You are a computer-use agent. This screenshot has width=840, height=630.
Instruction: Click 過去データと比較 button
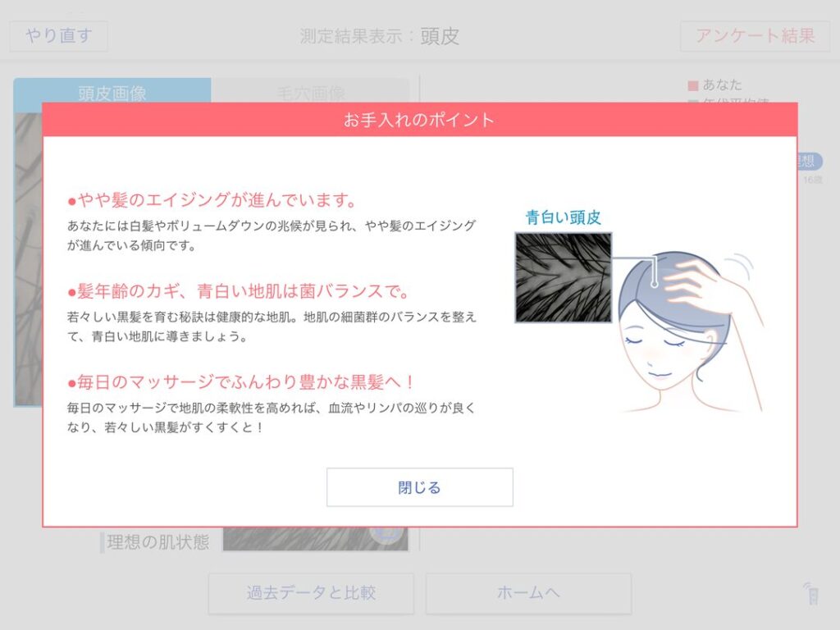point(311,593)
